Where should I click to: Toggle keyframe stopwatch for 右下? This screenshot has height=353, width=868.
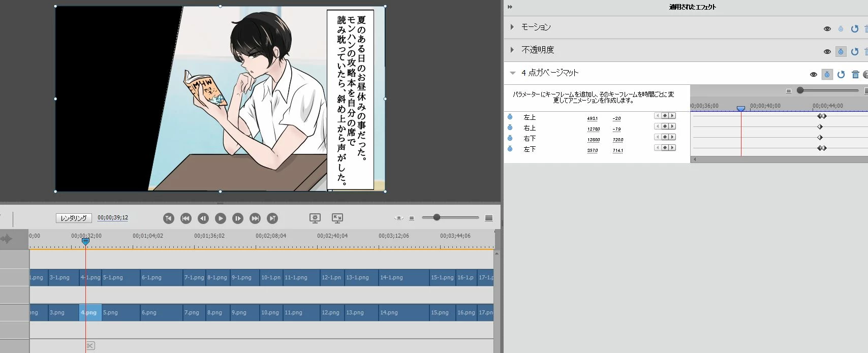[x=510, y=138]
